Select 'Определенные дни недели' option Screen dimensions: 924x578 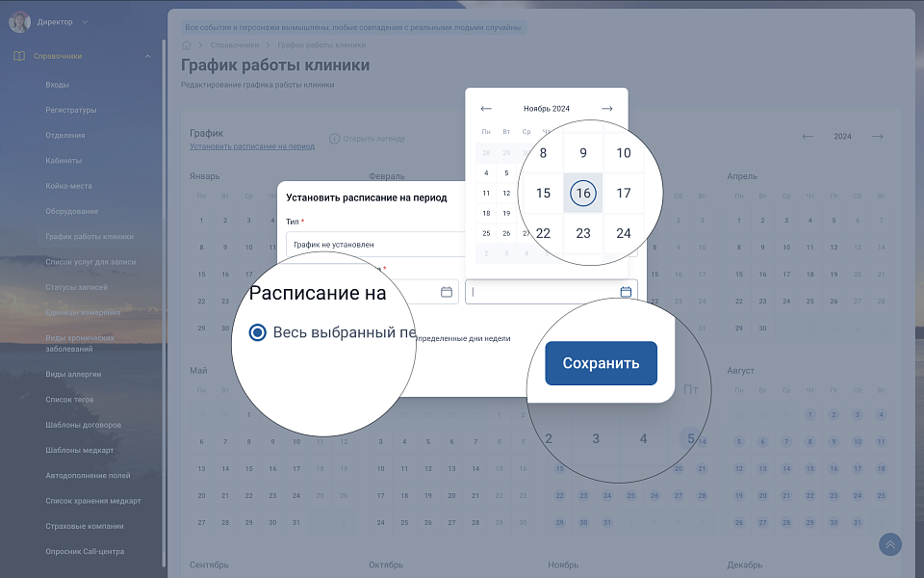(462, 338)
